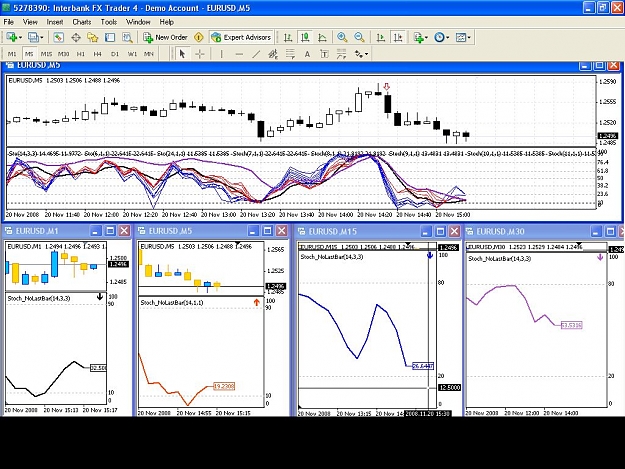This screenshot has height=469, width=625.
Task: Open the Data Window crosshair icon
Action: pyautogui.click(x=76, y=37)
